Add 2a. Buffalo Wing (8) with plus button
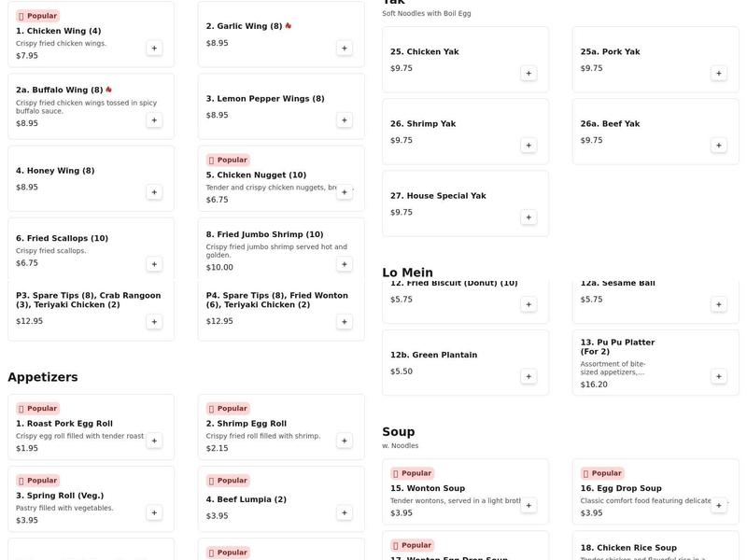 (x=154, y=120)
